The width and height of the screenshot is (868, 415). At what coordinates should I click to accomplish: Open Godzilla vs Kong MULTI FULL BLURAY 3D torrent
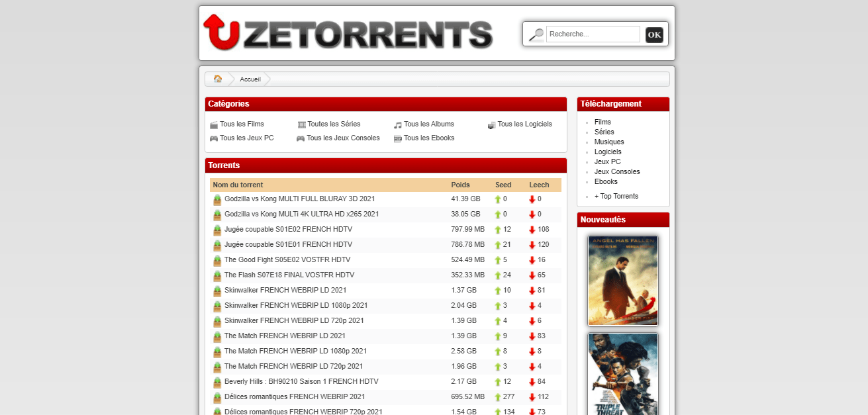(x=299, y=199)
